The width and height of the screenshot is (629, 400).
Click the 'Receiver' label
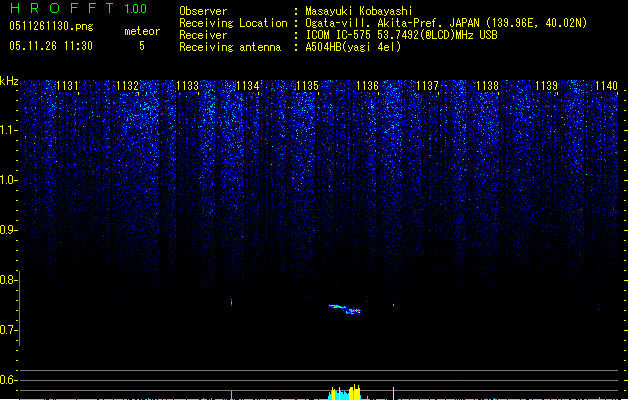tap(203, 35)
